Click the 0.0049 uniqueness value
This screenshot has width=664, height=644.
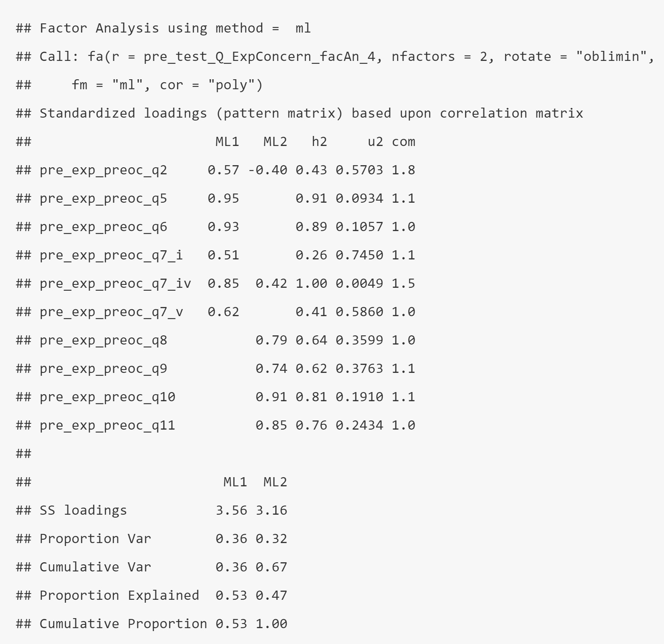click(x=359, y=284)
